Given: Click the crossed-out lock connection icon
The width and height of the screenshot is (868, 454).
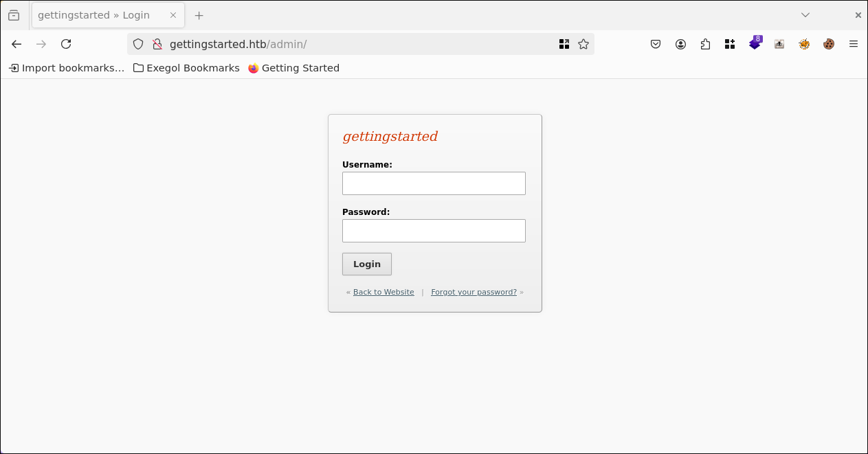Looking at the screenshot, I should (x=156, y=43).
